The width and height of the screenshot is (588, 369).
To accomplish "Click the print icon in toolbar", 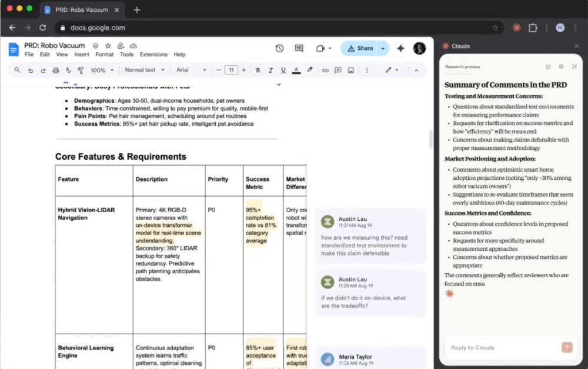I will point(56,70).
